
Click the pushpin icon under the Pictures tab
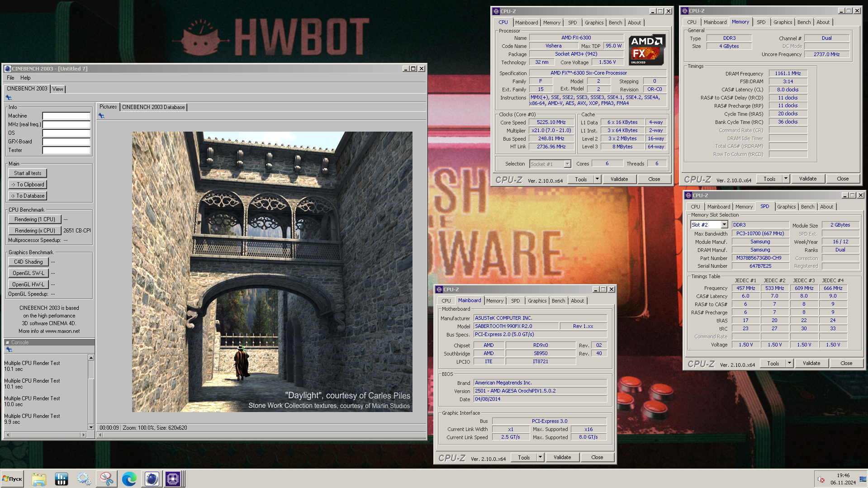(x=101, y=116)
